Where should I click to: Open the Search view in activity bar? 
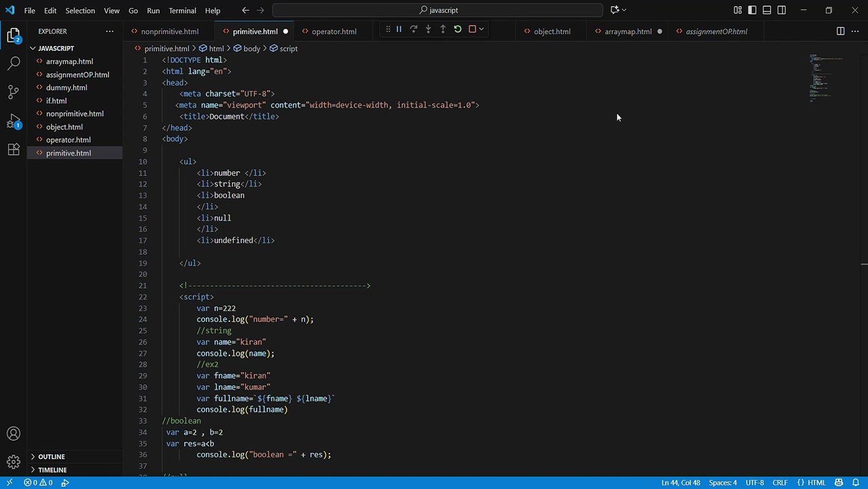14,64
